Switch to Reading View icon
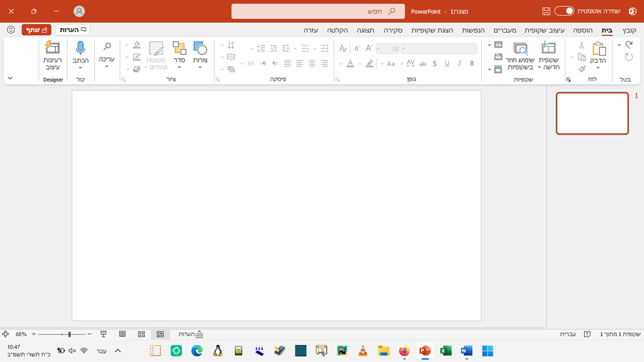 (x=122, y=334)
